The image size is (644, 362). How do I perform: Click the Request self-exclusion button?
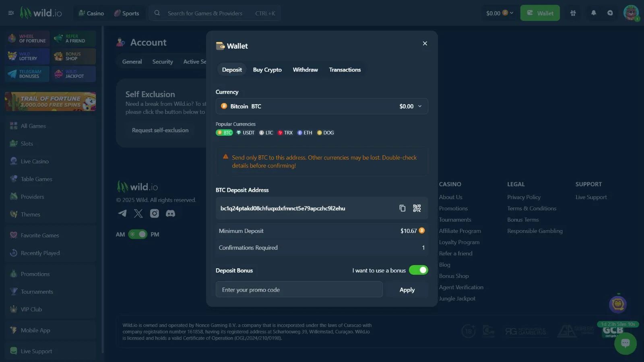[x=160, y=130]
